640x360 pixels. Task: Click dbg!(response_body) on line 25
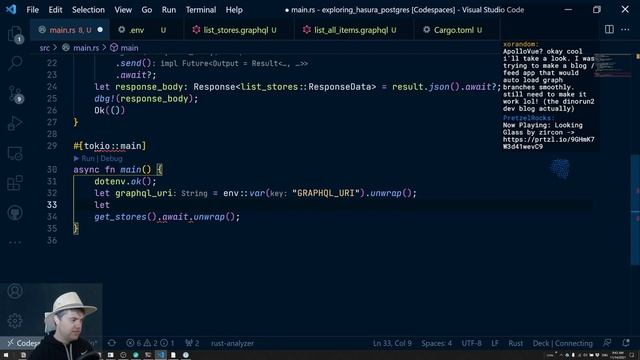coord(146,98)
